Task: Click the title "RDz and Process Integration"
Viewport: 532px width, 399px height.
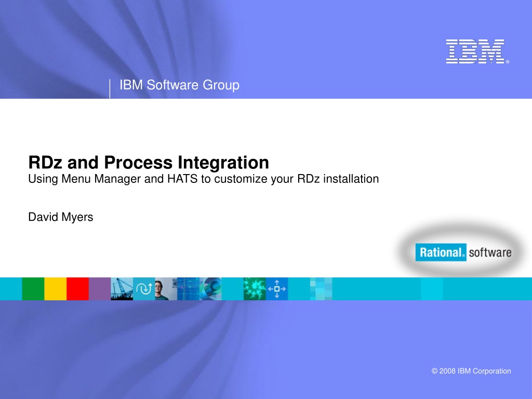Action: coord(149,162)
